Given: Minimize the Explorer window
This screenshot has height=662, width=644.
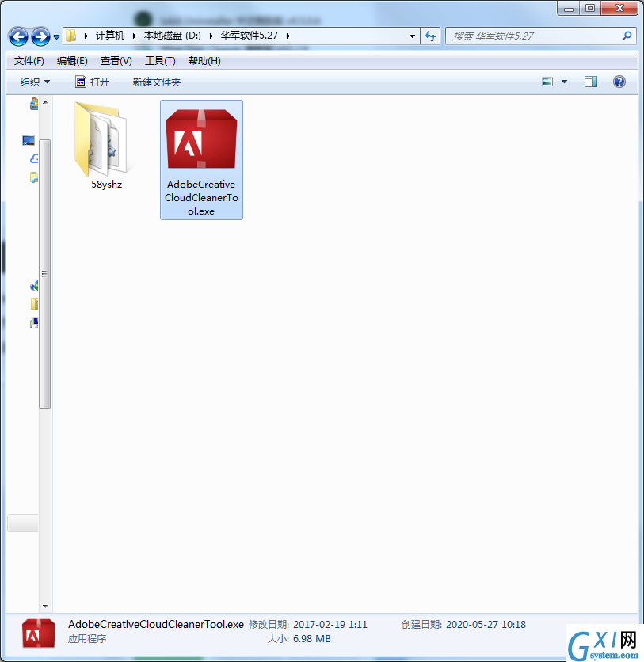Looking at the screenshot, I should coord(569,9).
